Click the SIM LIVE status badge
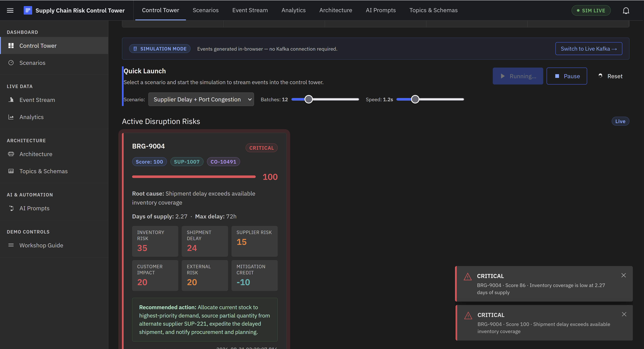This screenshot has width=644, height=349. pyautogui.click(x=591, y=10)
